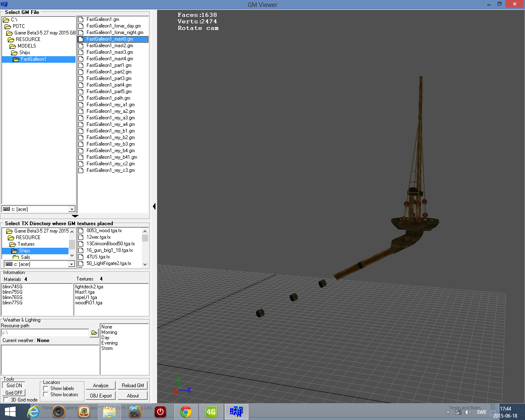Screen dimensions: 525x420
Task: Enable Show labels checkbox
Action: (x=46, y=388)
